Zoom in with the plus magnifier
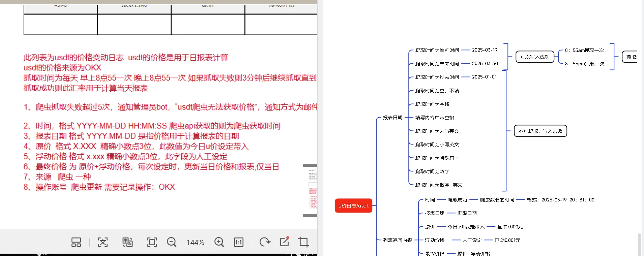The image size is (644, 256). tap(219, 242)
